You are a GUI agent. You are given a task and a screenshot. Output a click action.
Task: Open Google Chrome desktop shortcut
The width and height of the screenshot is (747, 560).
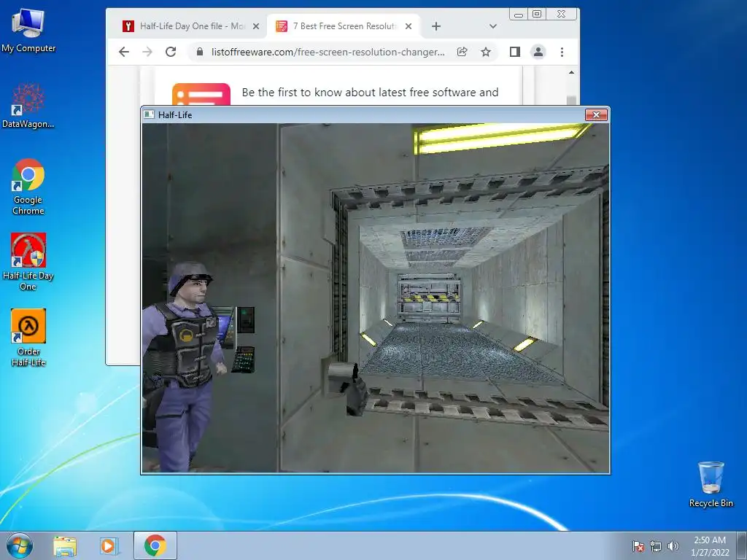[x=28, y=187]
